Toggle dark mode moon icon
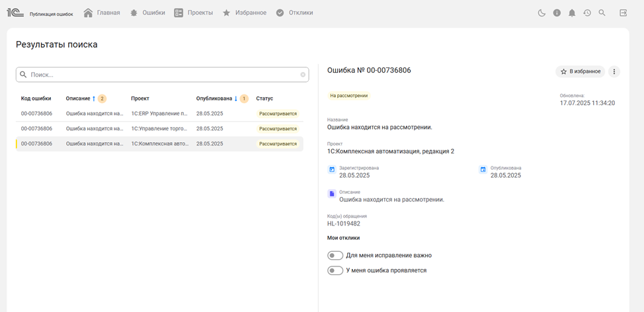The image size is (644, 312). pyautogui.click(x=542, y=13)
